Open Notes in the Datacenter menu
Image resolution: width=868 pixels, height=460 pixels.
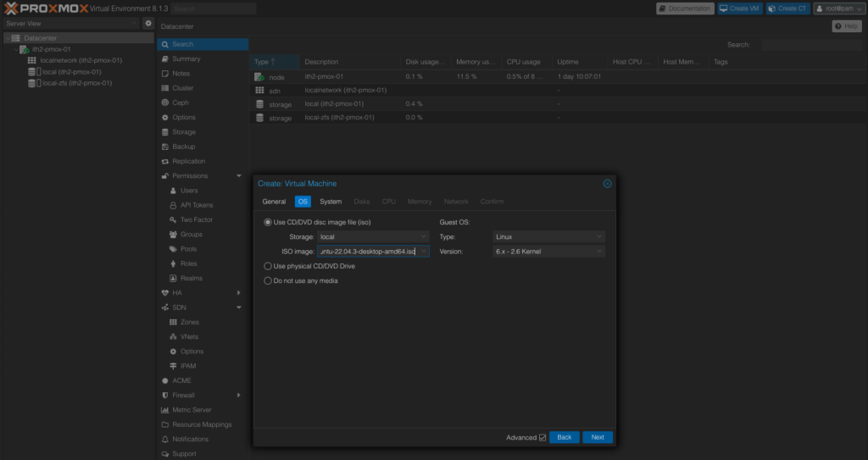coord(203,74)
